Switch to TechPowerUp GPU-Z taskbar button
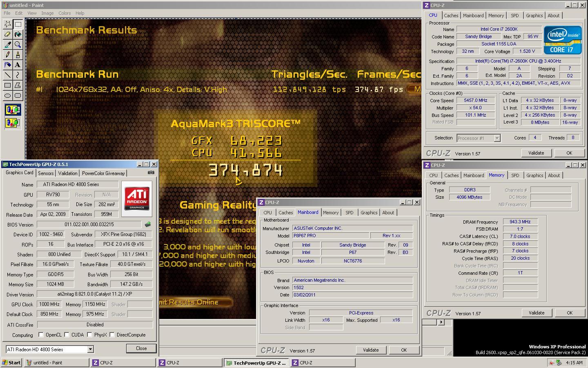588x368 pixels. [256, 363]
